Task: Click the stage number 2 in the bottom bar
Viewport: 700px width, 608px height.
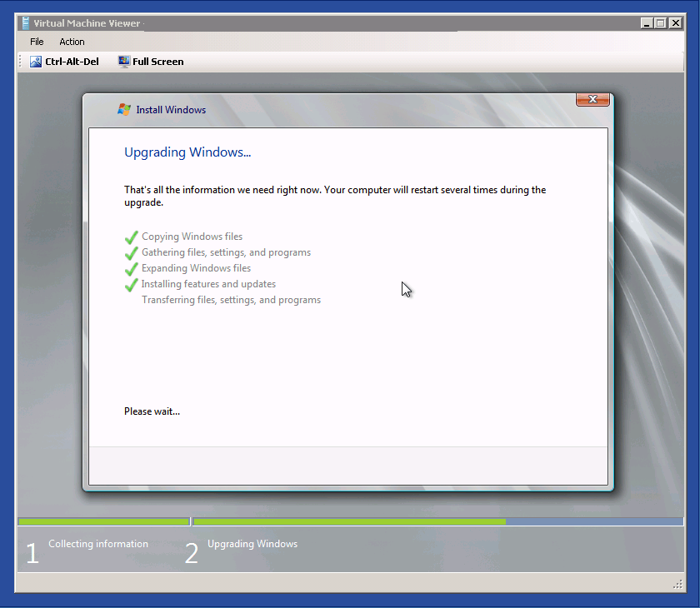Action: pyautogui.click(x=192, y=553)
